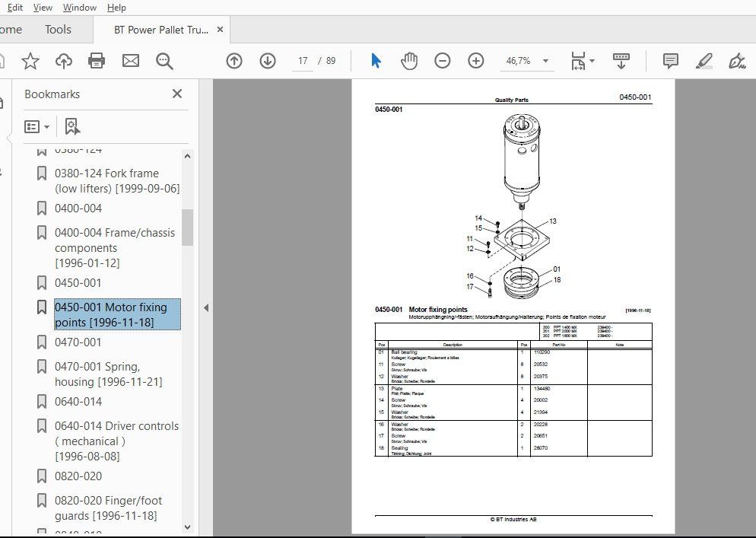Select the highlight text pen tool
The height and width of the screenshot is (538, 756).
coord(704,61)
